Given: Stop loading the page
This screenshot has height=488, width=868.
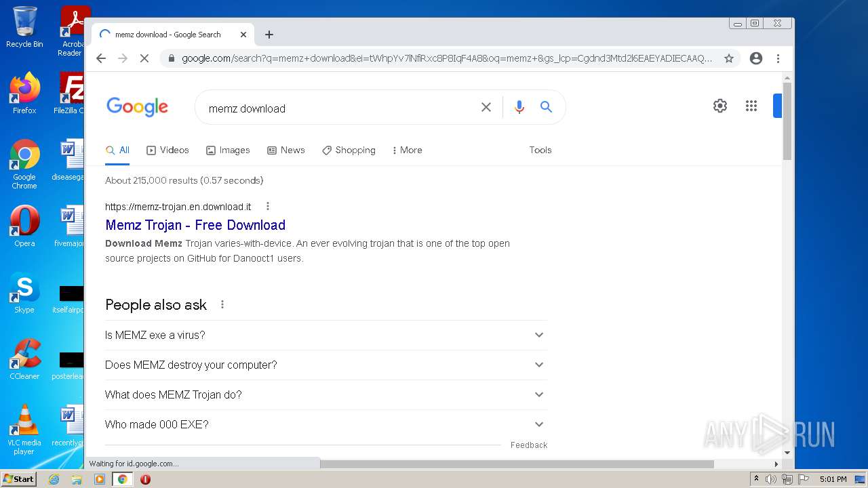Looking at the screenshot, I should pyautogui.click(x=144, y=58).
